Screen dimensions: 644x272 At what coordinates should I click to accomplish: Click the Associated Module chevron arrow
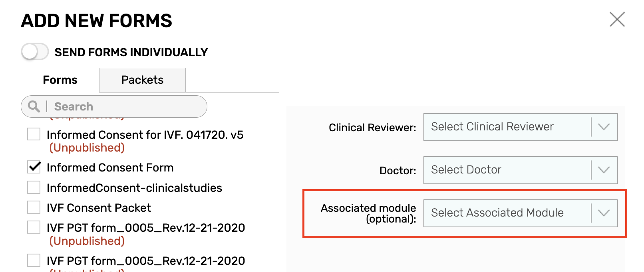click(604, 213)
